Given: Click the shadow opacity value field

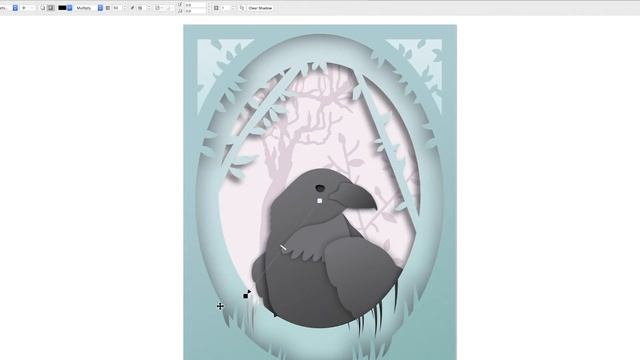Looking at the screenshot, I should 117,8.
